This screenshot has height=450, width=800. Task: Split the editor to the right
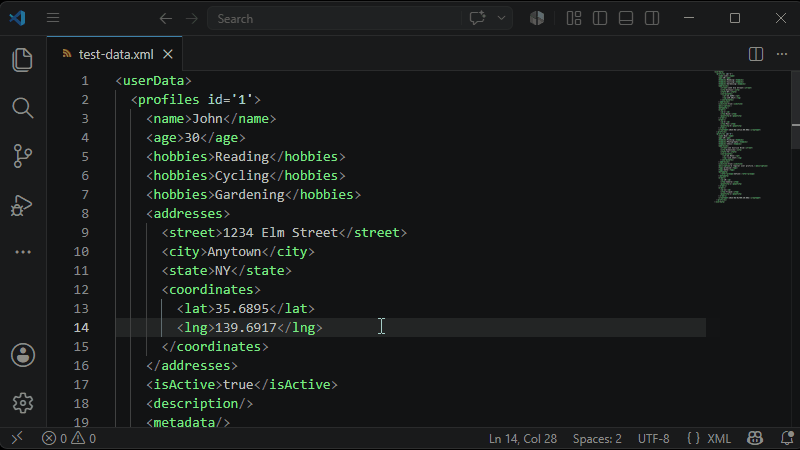click(x=756, y=54)
